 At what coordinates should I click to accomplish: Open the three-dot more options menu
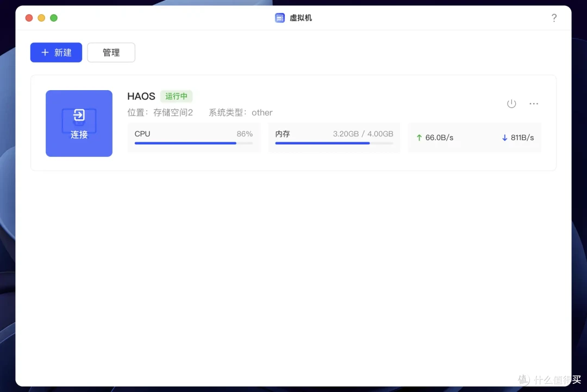pyautogui.click(x=534, y=104)
